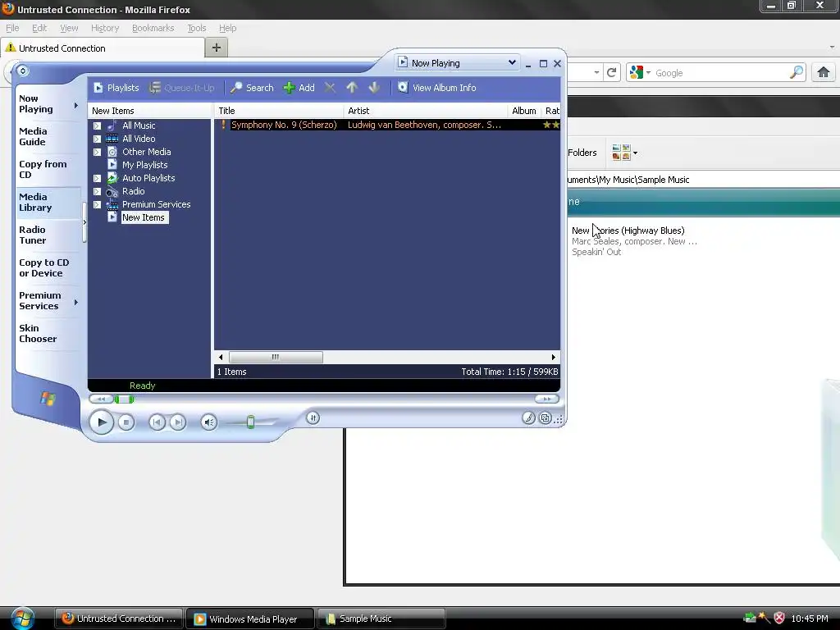This screenshot has width=840, height=630.
Task: Open the Bookmarks menu in Firefox
Action: [x=153, y=28]
